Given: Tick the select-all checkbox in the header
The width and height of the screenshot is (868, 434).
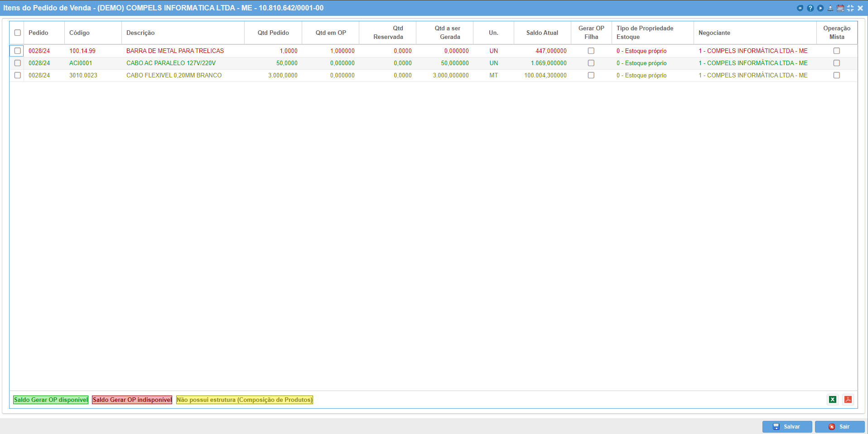Looking at the screenshot, I should tap(18, 33).
